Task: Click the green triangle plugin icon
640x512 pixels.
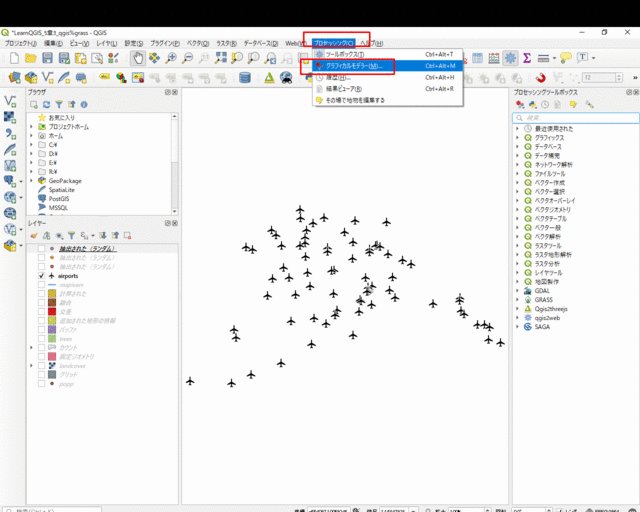Action: 269,77
